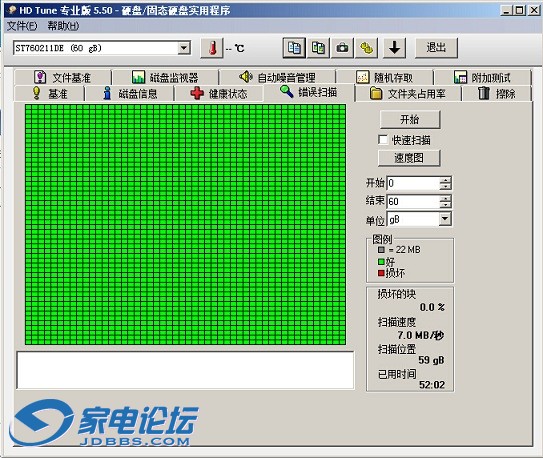Click the 52:02 elapsed time value
This screenshot has width=543, height=458.
tap(432, 385)
